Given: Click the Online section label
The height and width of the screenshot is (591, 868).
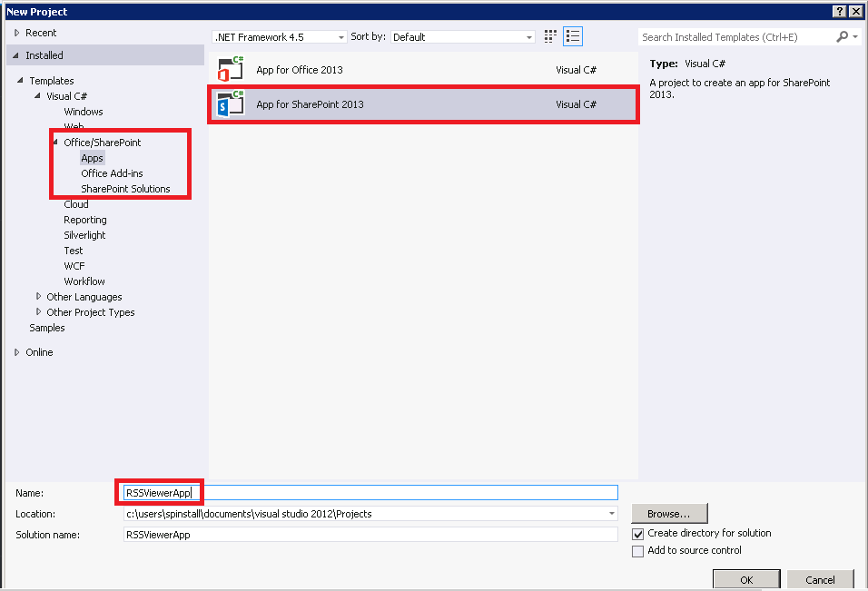Looking at the screenshot, I should pyautogui.click(x=39, y=352).
